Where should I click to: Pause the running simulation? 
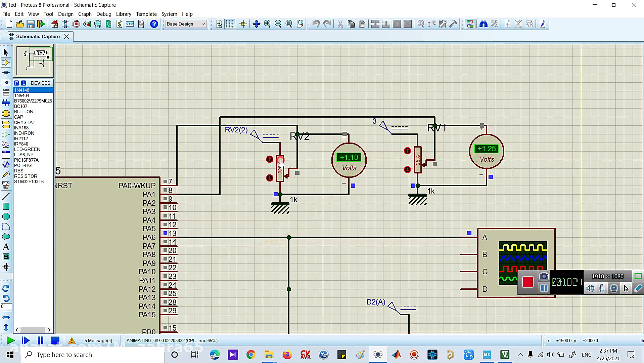[40, 340]
